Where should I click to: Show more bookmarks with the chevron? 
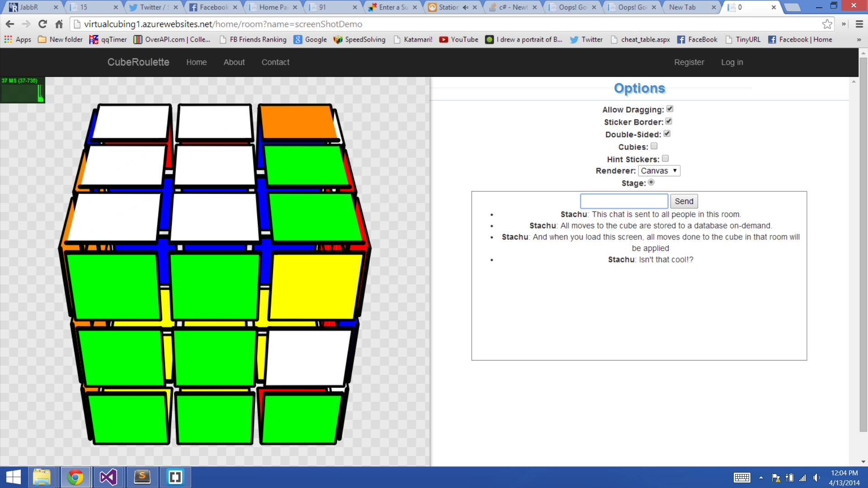pyautogui.click(x=859, y=40)
